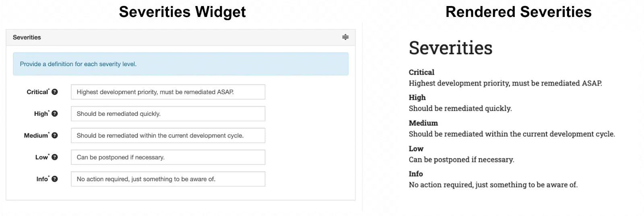Click the help icon next to Critical

tap(55, 92)
